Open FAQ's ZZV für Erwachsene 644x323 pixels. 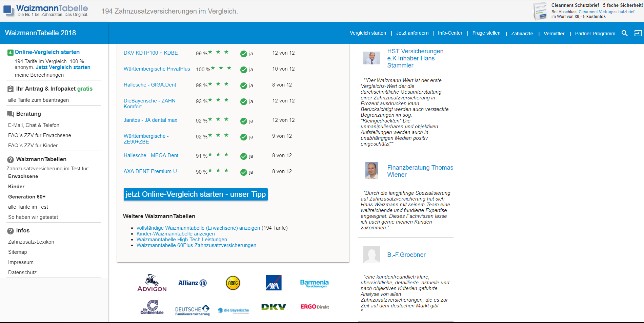[x=40, y=135]
